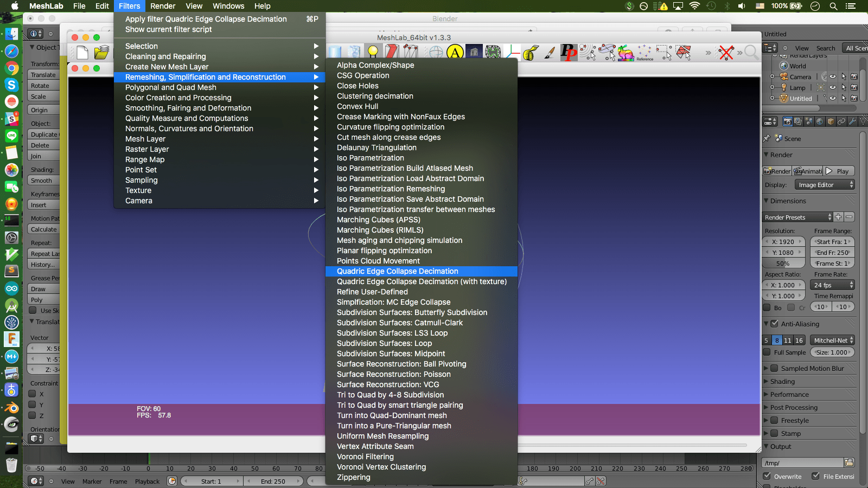Image resolution: width=868 pixels, height=488 pixels.
Task: Toggle Camera renderability camera icon in outliner
Action: point(854,77)
